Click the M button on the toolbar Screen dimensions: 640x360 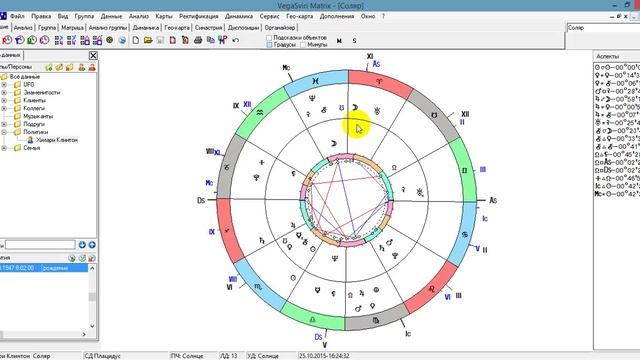pos(339,41)
